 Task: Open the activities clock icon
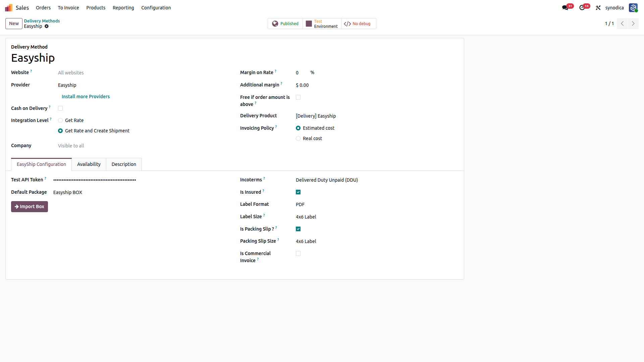point(582,8)
